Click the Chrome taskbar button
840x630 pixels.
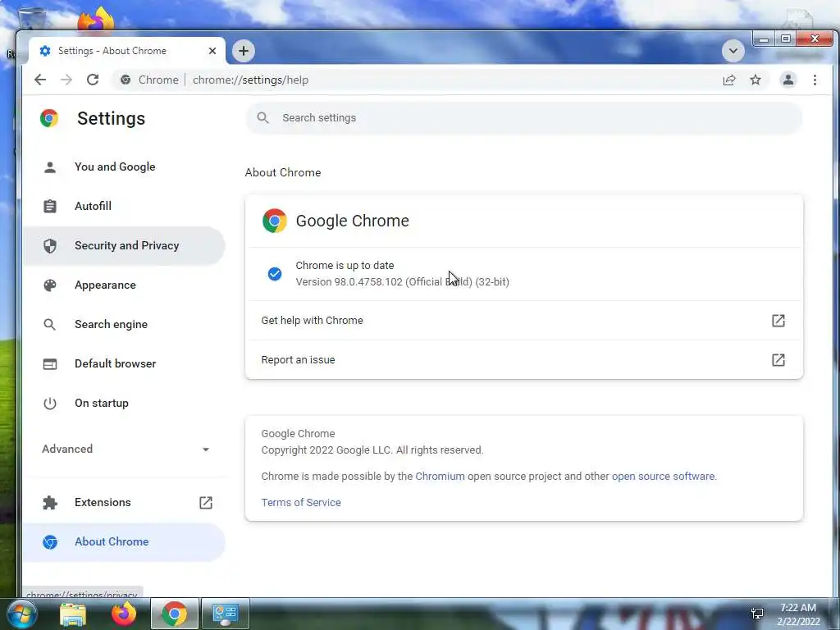(x=175, y=614)
